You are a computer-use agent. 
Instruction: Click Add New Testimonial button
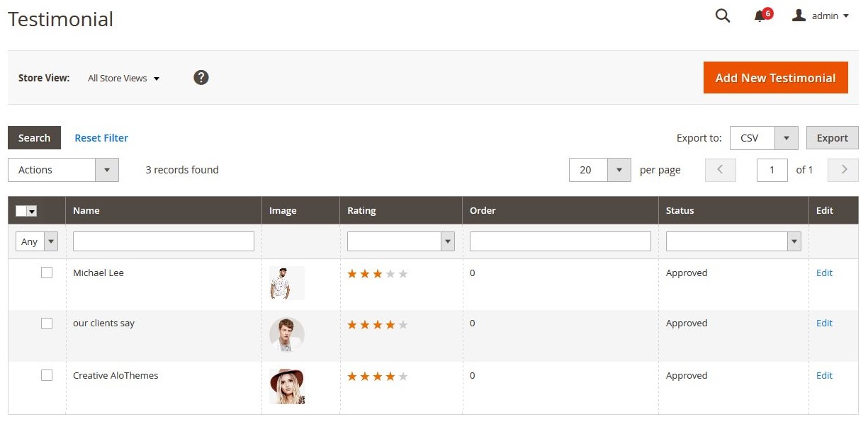pos(775,78)
